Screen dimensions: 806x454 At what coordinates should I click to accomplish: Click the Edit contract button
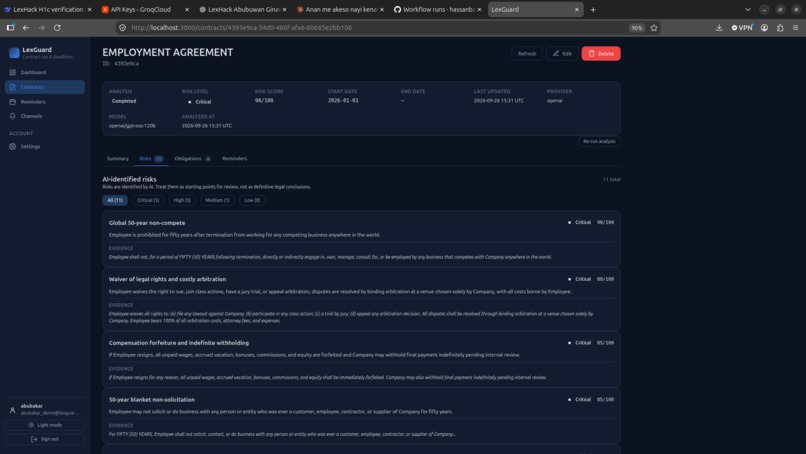[x=562, y=53]
